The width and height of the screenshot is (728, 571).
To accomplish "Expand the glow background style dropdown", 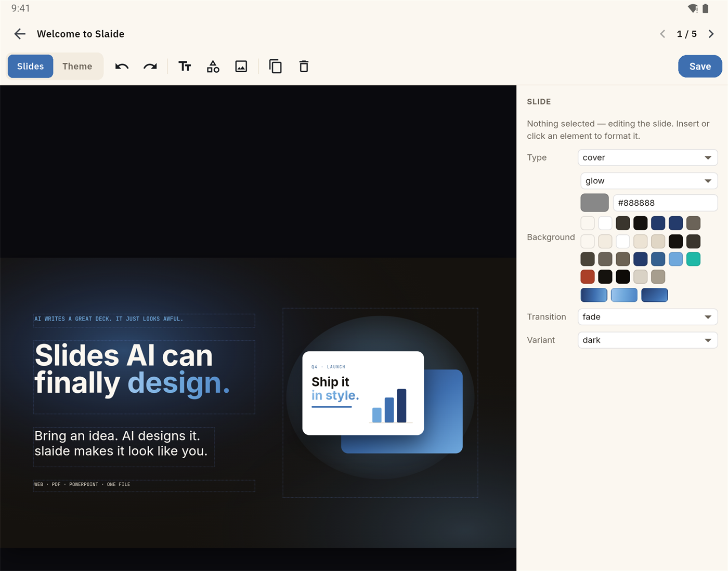I will [649, 181].
